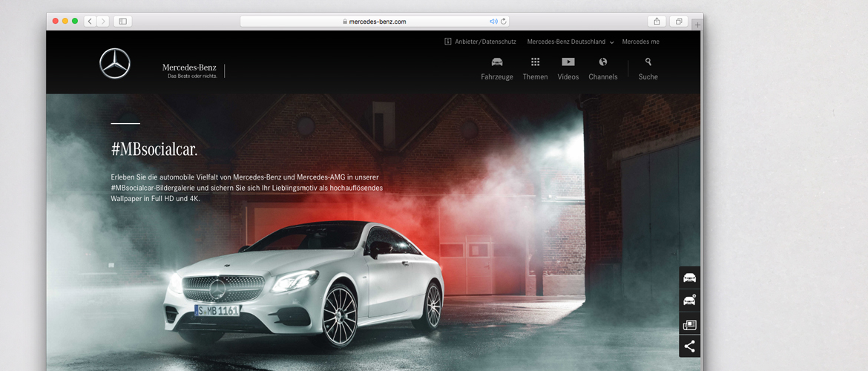Click the Themen grid icon
The image size is (868, 371).
point(536,62)
